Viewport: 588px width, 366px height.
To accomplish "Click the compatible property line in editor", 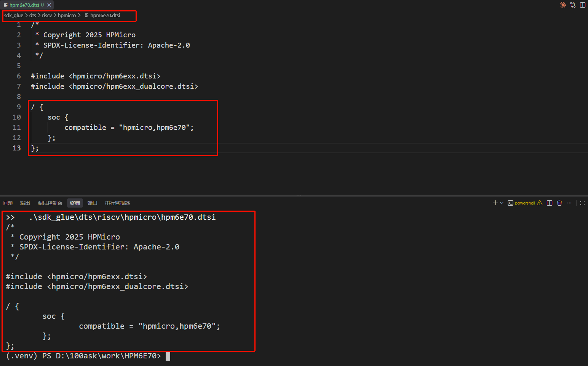I will 129,127.
